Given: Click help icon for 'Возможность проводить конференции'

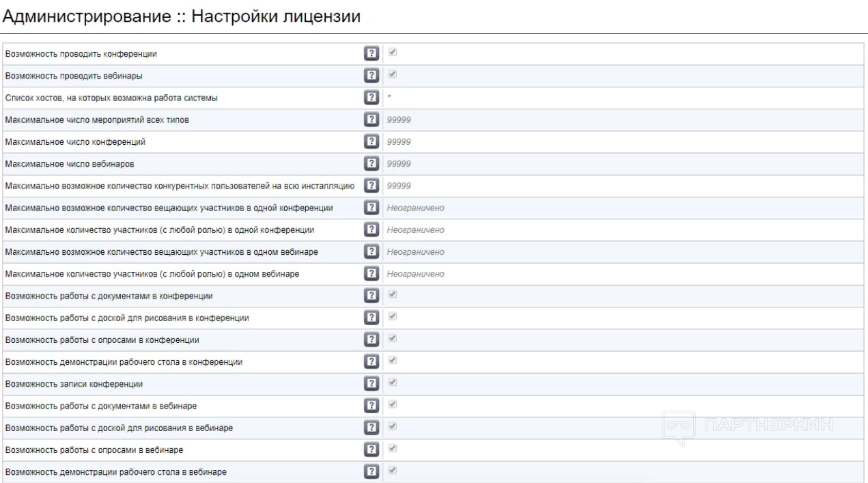Looking at the screenshot, I should [372, 54].
